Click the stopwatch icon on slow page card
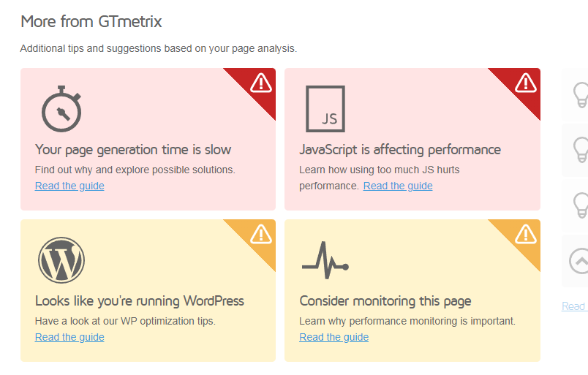 click(61, 109)
